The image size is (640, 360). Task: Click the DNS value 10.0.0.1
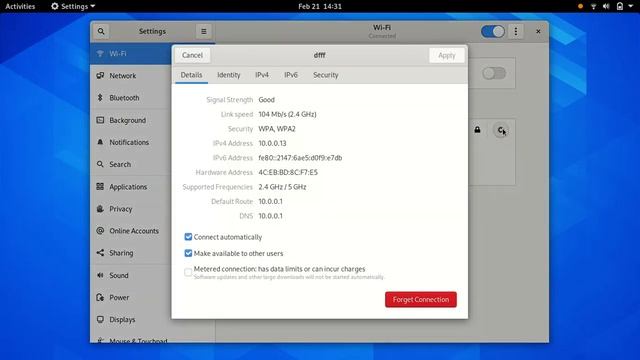tap(270, 216)
